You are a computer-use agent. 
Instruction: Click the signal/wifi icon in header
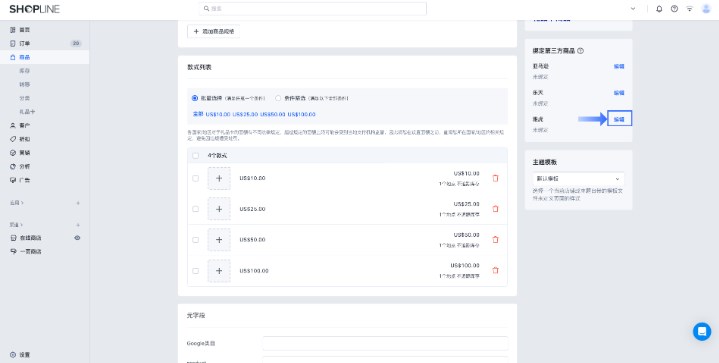(689, 9)
